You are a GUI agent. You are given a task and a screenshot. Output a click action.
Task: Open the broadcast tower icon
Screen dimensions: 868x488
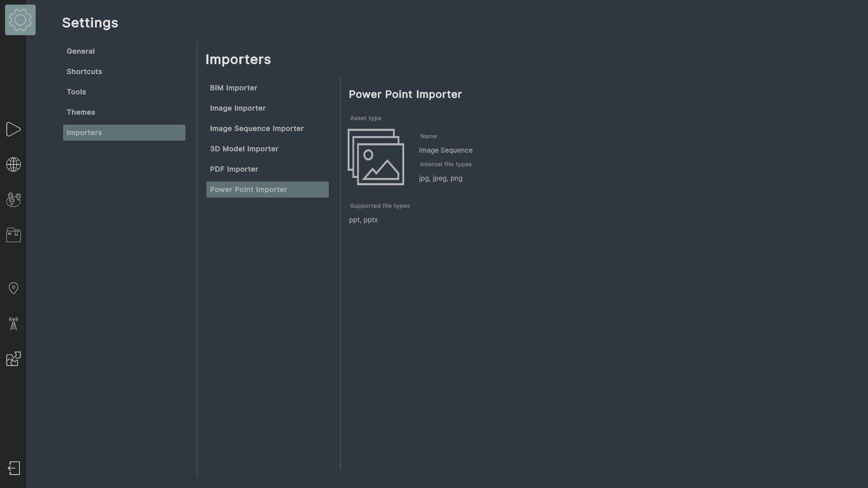click(14, 324)
